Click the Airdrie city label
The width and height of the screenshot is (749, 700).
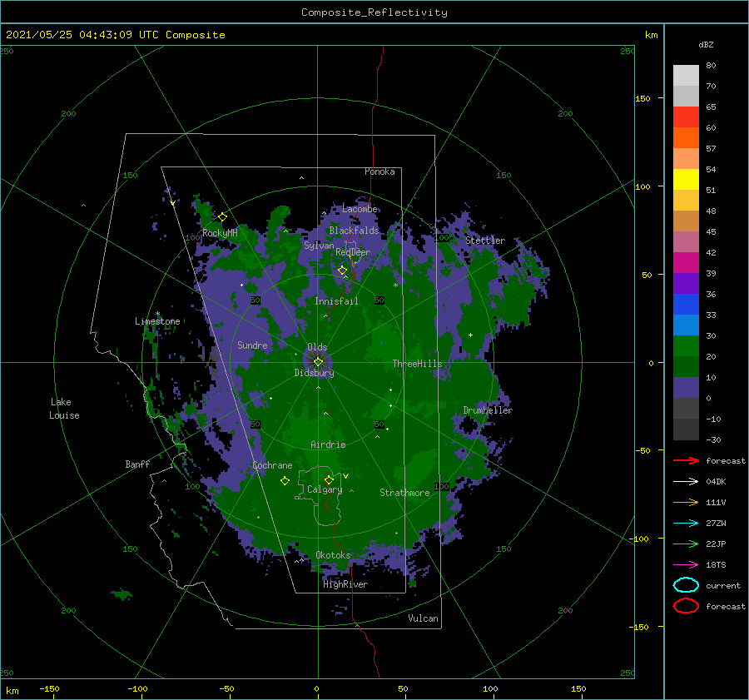click(328, 444)
